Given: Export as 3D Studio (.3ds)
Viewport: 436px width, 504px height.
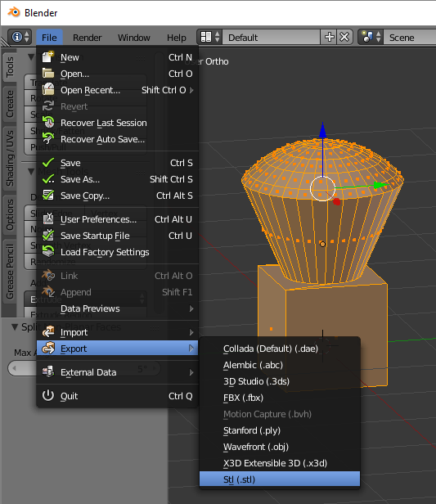Looking at the screenshot, I should [x=280, y=381].
